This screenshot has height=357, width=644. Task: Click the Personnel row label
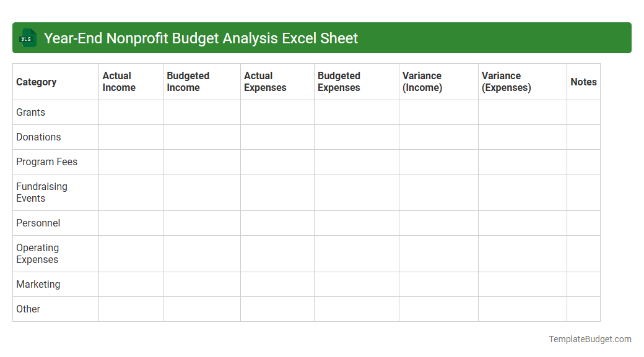(38, 223)
